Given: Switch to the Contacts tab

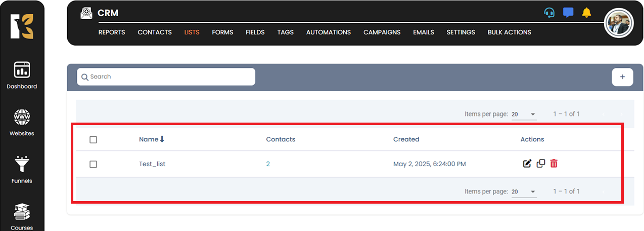Looking at the screenshot, I should pos(155,32).
